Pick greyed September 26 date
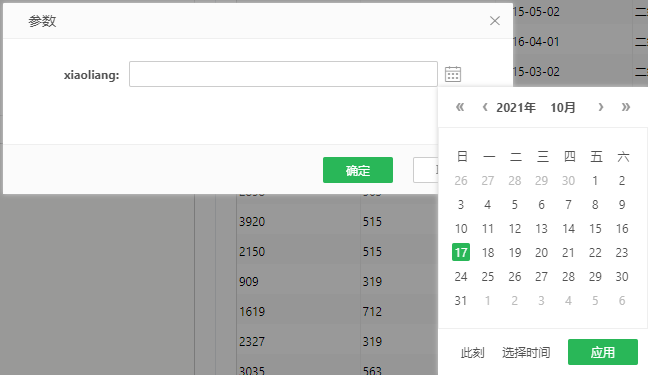This screenshot has height=375, width=648. [x=461, y=181]
